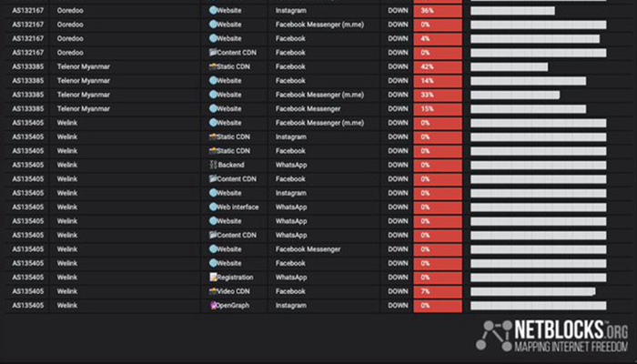Click the Web interface globe icon
Viewport: 637px width, 364px height.
click(x=214, y=207)
